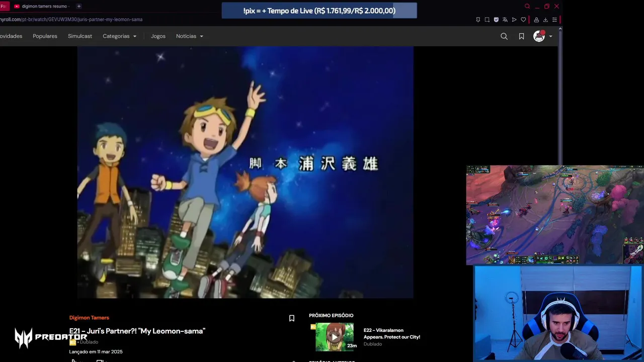Screen dimensions: 644x362
Task: Click the browser heart bookmark icon
Action: click(523, 20)
